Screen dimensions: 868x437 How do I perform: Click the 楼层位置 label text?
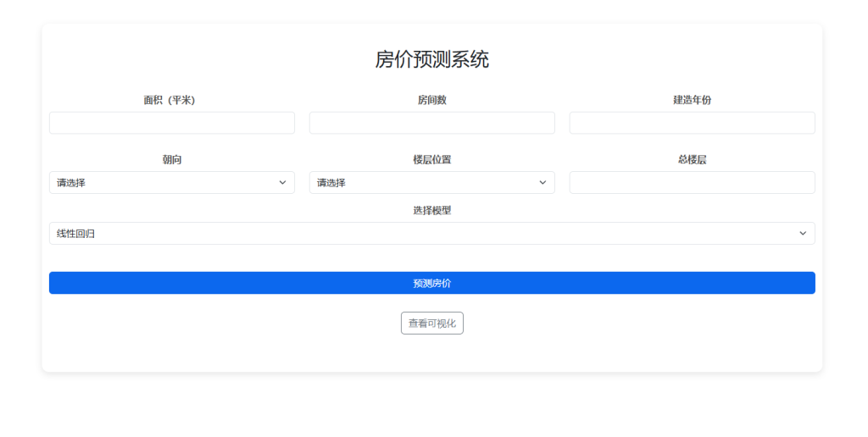tap(431, 159)
